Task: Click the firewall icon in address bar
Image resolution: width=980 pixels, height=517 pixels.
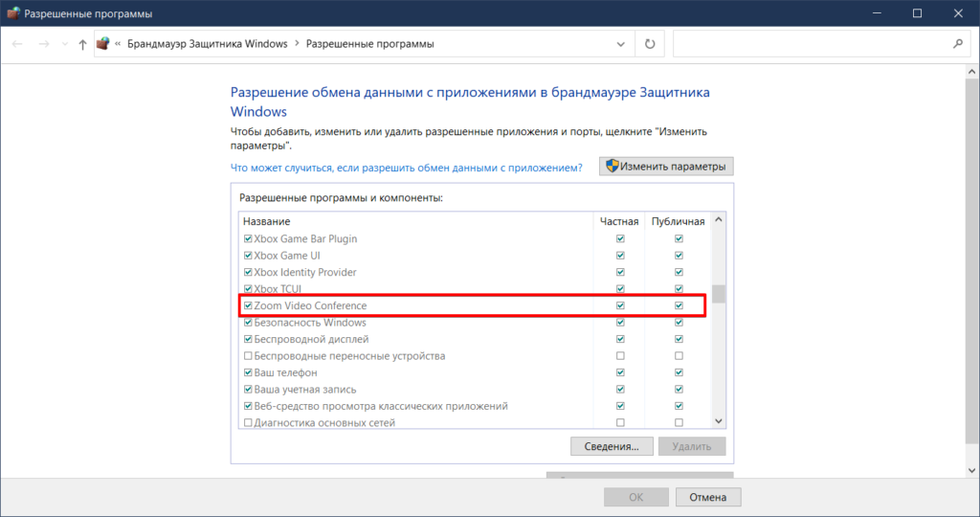Action: coord(103,44)
